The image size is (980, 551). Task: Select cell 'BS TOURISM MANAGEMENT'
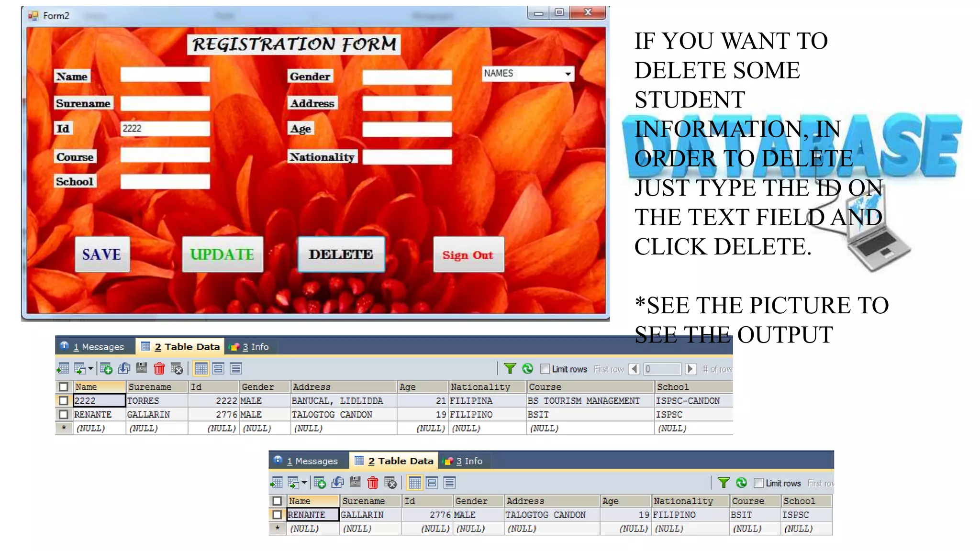[x=590, y=401]
